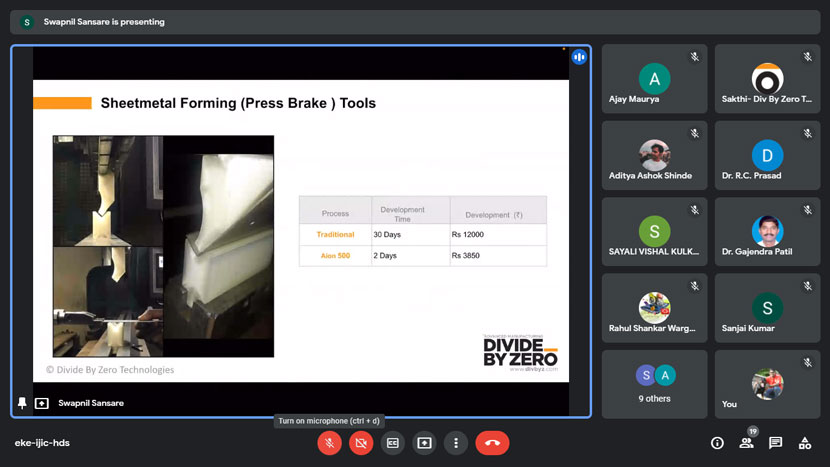830x467 pixels.
Task: Click the Rs 3850 table cell
Action: pos(498,256)
